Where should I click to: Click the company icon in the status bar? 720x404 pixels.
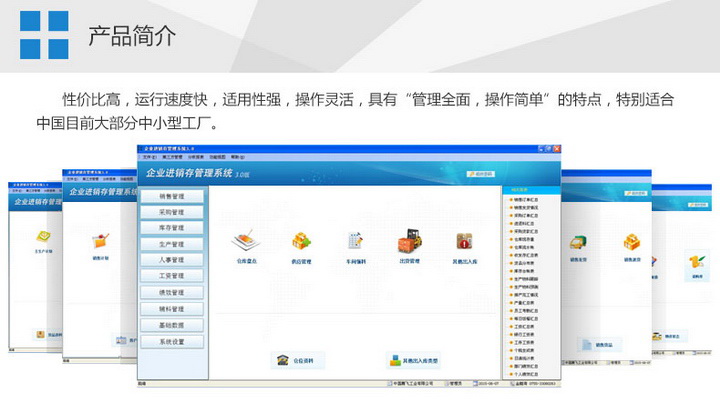click(x=389, y=383)
